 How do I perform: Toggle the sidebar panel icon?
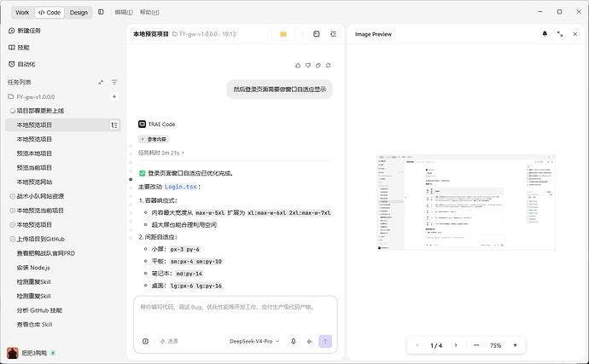coord(101,12)
